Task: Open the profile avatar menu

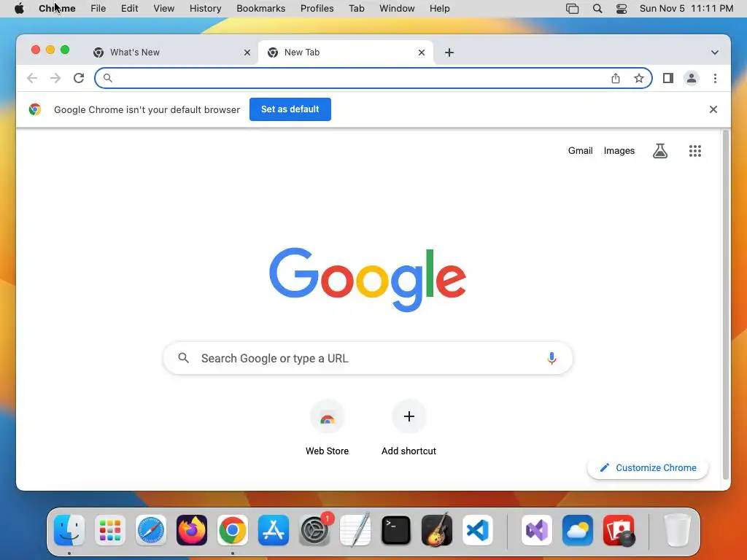Action: pos(692,78)
